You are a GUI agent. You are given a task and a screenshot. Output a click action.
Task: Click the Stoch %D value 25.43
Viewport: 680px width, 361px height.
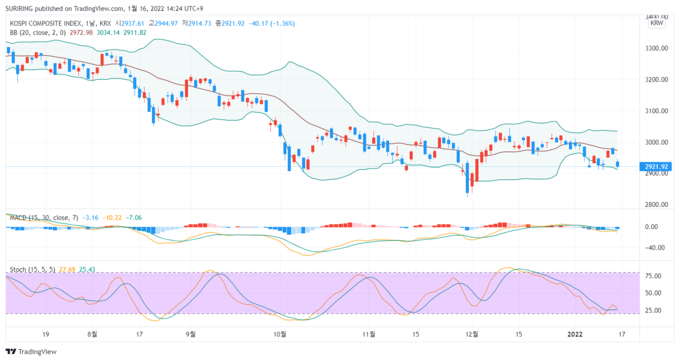[87, 270]
